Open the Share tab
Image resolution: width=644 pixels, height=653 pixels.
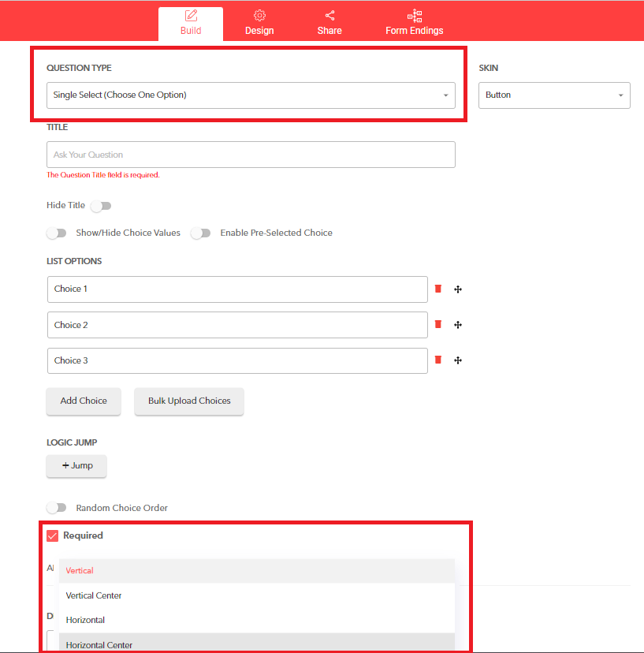[x=329, y=24]
